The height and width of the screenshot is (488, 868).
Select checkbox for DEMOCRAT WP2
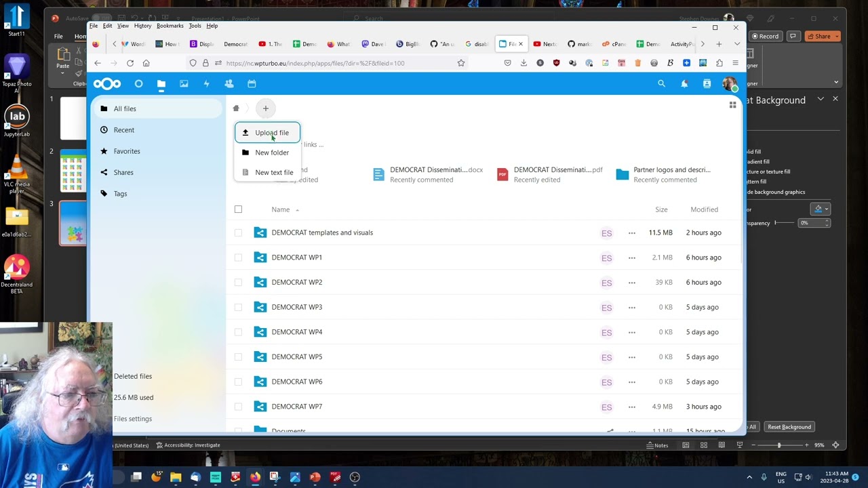(x=238, y=283)
